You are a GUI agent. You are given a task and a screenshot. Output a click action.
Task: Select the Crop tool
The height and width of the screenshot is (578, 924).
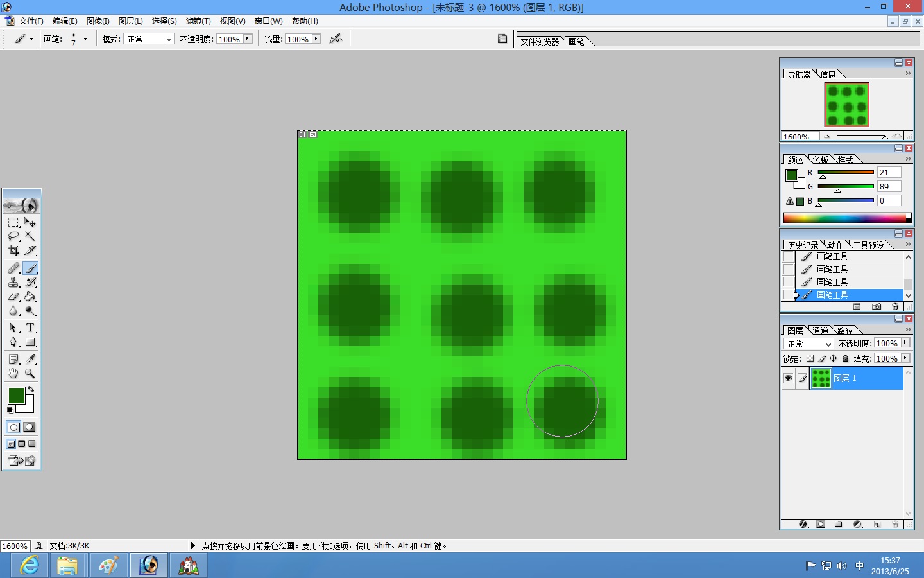[13, 250]
